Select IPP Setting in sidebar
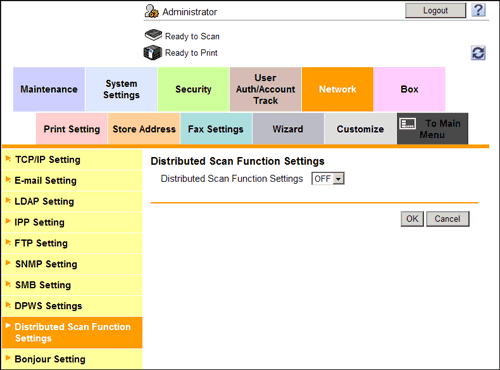 [x=72, y=222]
